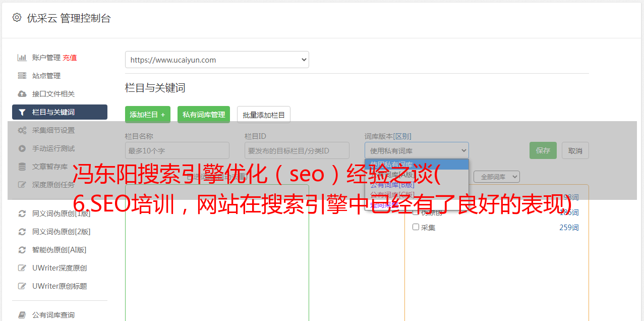This screenshot has width=644, height=321.
Task: Click the refresh icon of 同义词伪原创[1版]
Action: click(x=22, y=213)
